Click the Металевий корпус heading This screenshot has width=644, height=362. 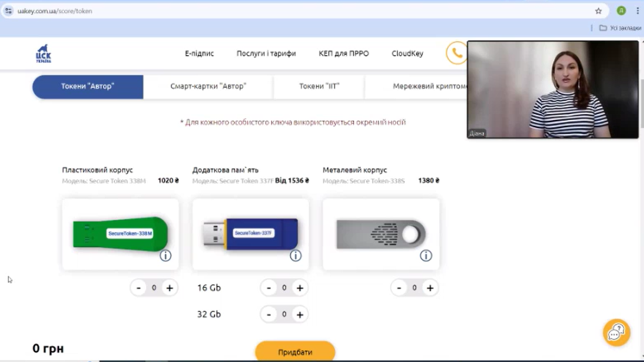coord(355,170)
